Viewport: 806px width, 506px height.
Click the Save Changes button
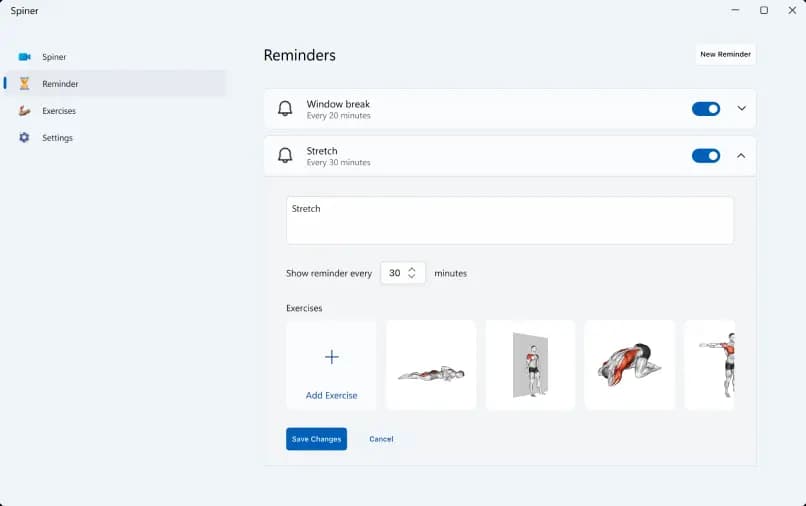[316, 439]
